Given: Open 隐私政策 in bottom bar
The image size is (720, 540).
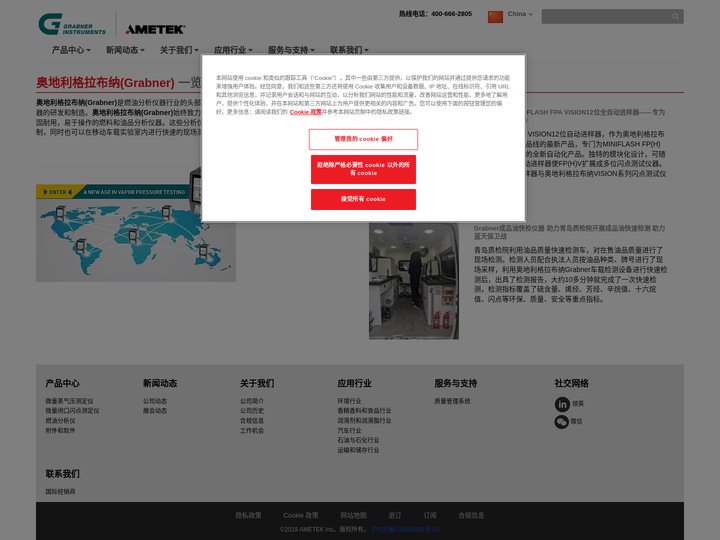Looking at the screenshot, I should coord(248,516).
